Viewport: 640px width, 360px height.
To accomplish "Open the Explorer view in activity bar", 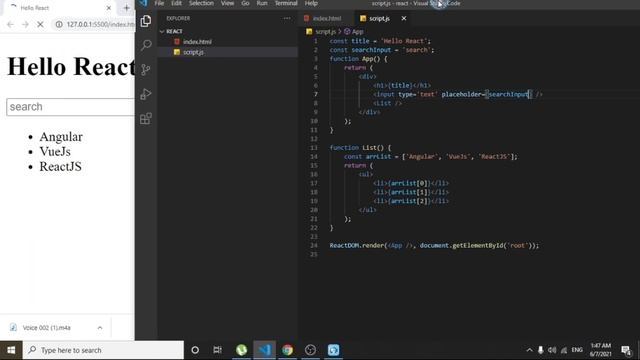I will [x=146, y=21].
